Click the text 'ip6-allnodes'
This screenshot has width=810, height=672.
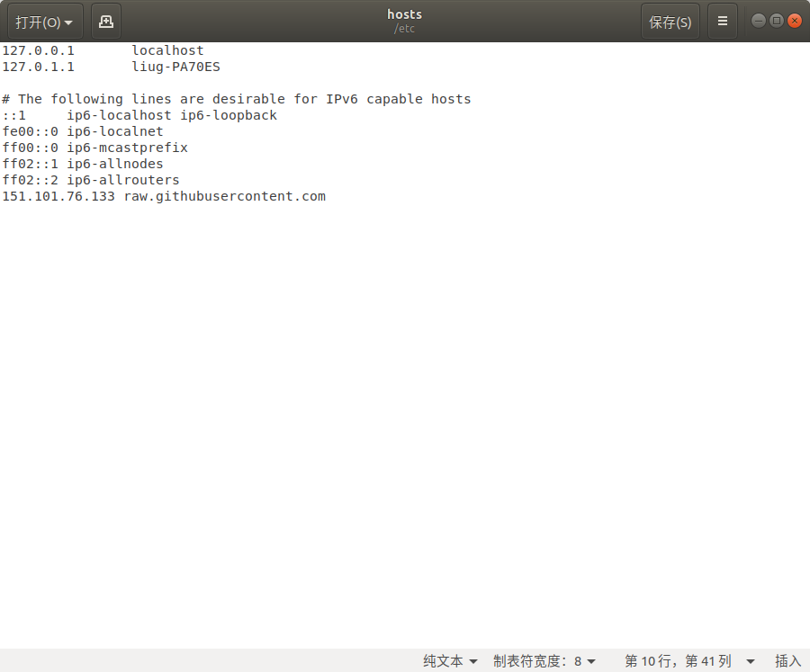(114, 164)
